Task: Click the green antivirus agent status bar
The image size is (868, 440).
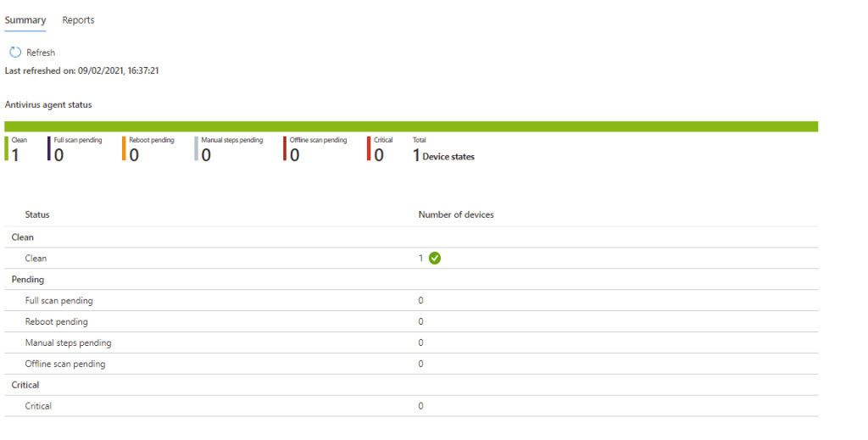Action: [x=411, y=126]
